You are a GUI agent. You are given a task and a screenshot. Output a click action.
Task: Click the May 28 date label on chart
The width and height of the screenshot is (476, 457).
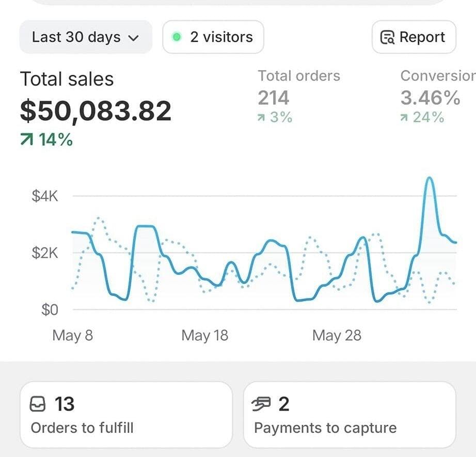tap(337, 336)
